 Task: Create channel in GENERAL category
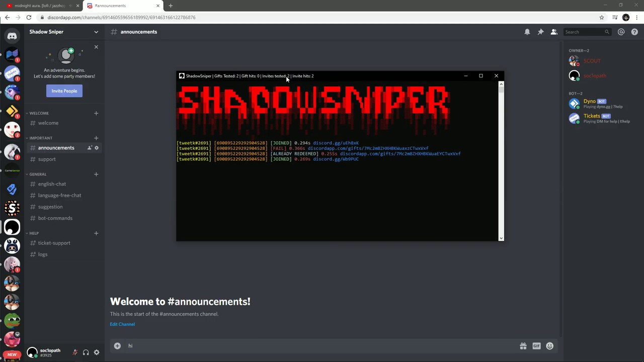tap(96, 174)
